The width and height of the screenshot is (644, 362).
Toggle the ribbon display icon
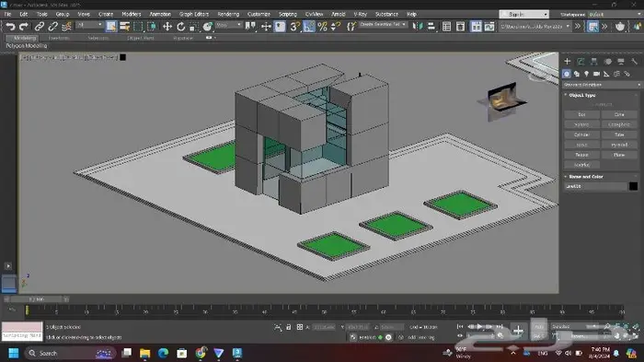[x=476, y=27]
